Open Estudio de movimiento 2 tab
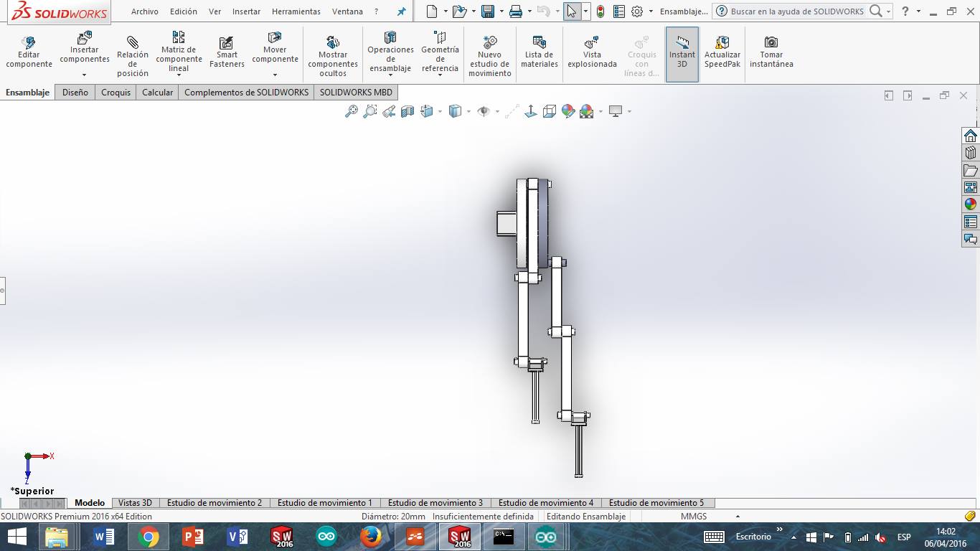This screenshot has width=980, height=551. [x=215, y=503]
